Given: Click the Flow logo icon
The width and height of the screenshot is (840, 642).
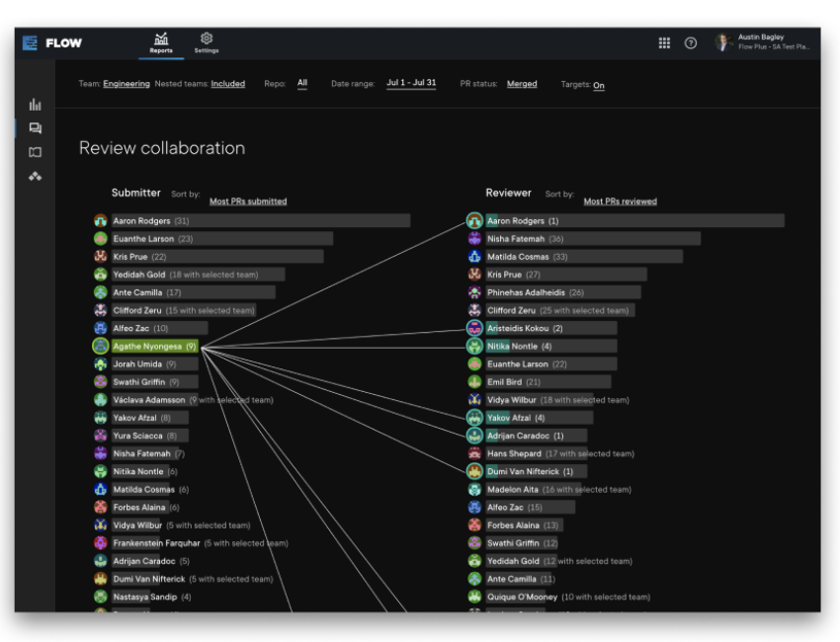Looking at the screenshot, I should [x=30, y=42].
